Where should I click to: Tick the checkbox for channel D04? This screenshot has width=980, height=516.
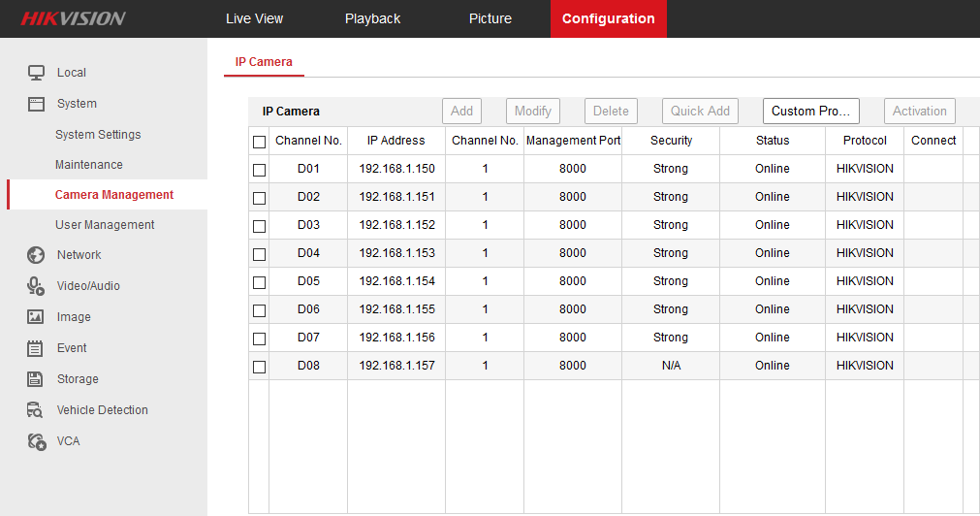(259, 254)
